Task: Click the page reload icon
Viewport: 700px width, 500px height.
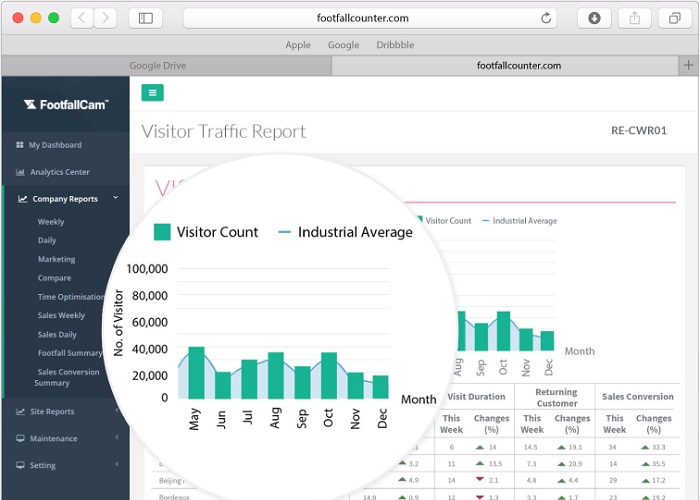Action: pos(546,18)
